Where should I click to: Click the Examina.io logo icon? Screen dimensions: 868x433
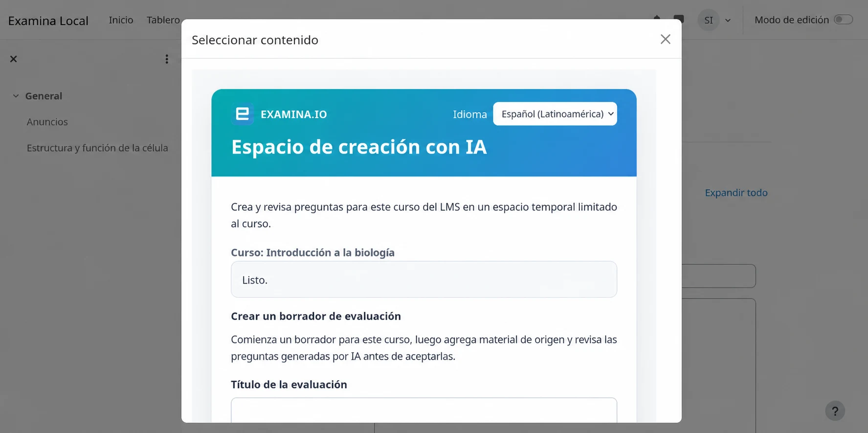[x=243, y=114]
